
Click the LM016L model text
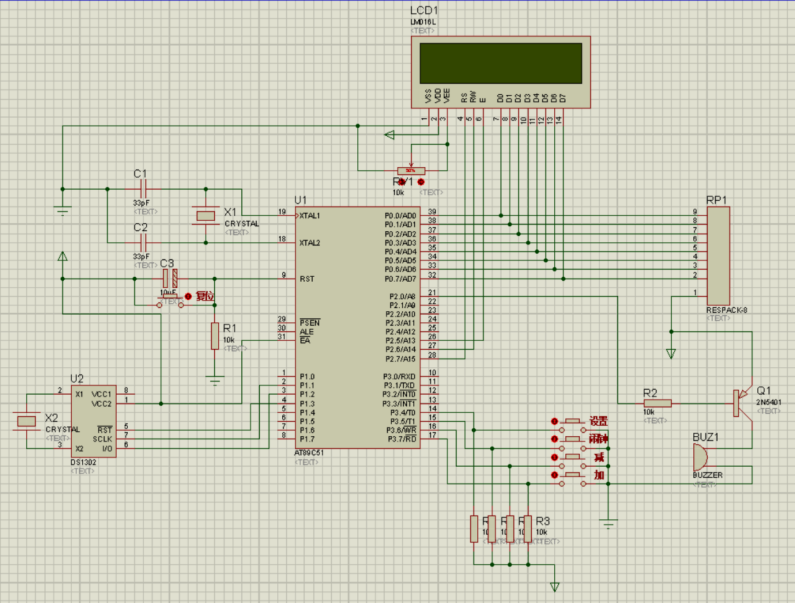point(423,22)
